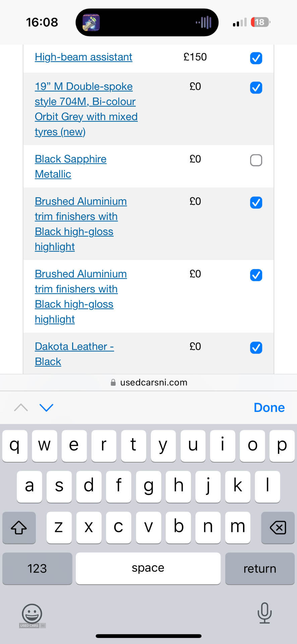297x644 pixels.
Task: Tap the audio waveform in Dynamic Island
Action: [204, 22]
